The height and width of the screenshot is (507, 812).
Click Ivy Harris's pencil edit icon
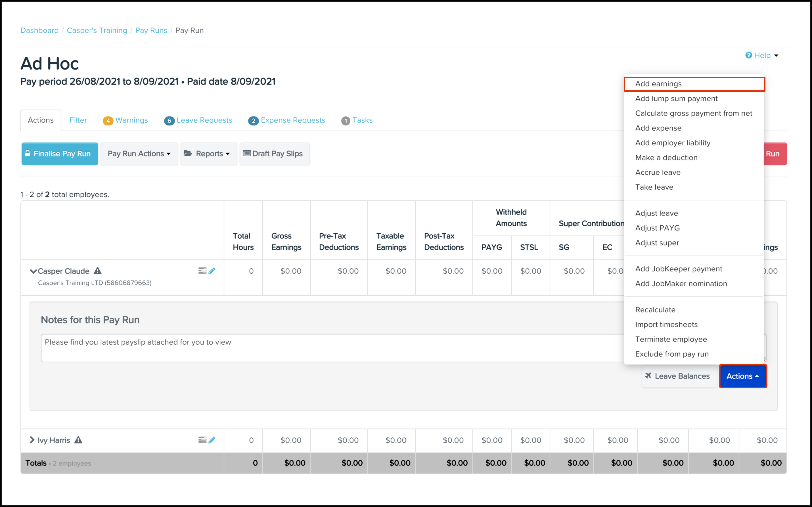click(x=212, y=440)
